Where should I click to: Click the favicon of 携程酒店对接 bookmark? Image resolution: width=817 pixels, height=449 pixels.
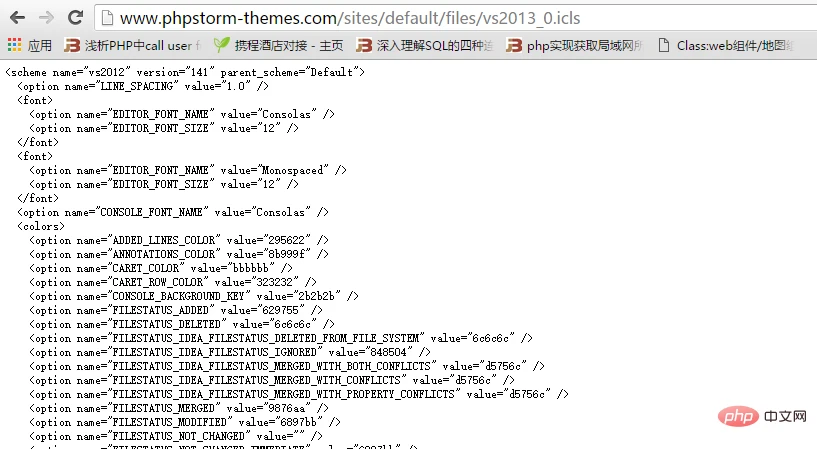click(x=221, y=45)
